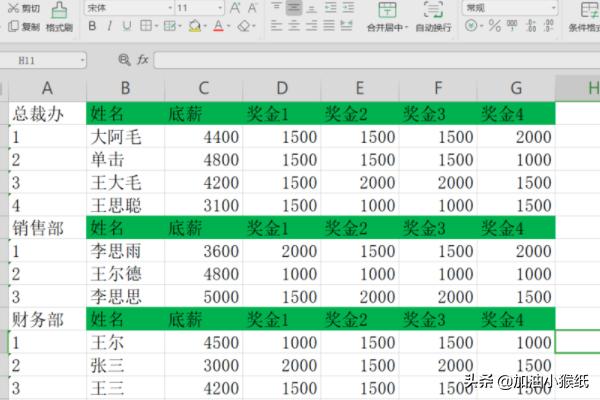
Task: Apply thousands separator format
Action: pyautogui.click(x=512, y=26)
